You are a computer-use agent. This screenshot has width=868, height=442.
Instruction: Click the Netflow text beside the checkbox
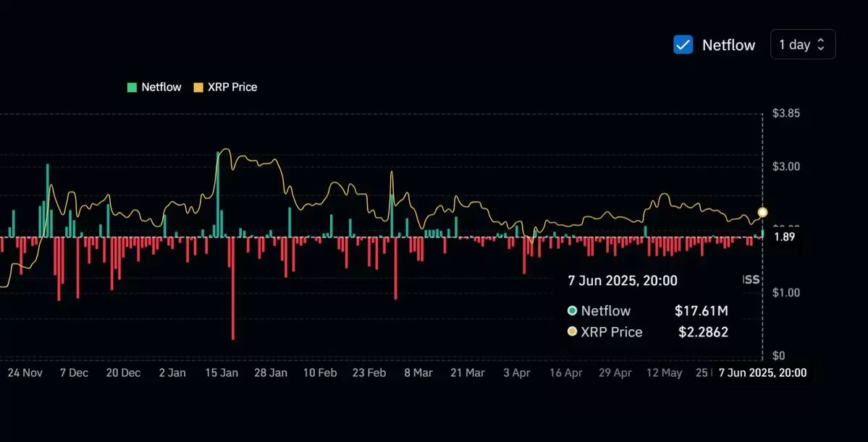pos(728,46)
